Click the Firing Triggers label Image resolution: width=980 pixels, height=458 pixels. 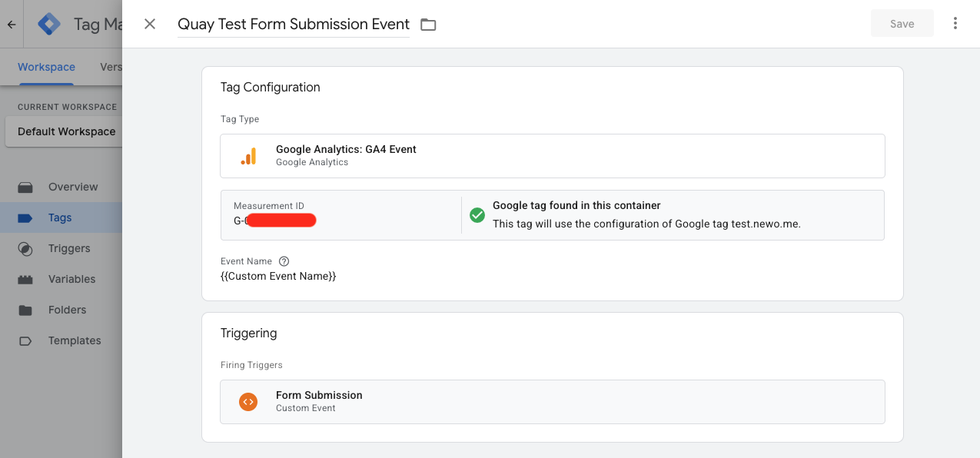point(251,365)
